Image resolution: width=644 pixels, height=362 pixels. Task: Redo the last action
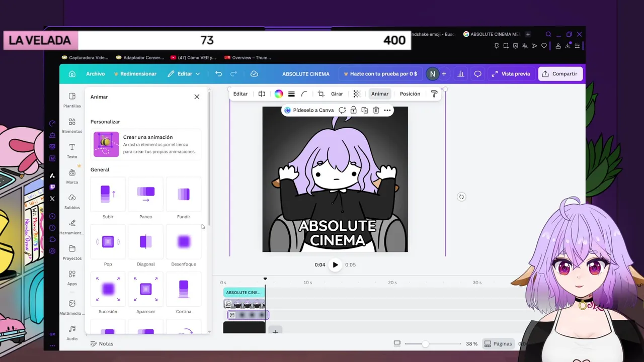pos(233,74)
